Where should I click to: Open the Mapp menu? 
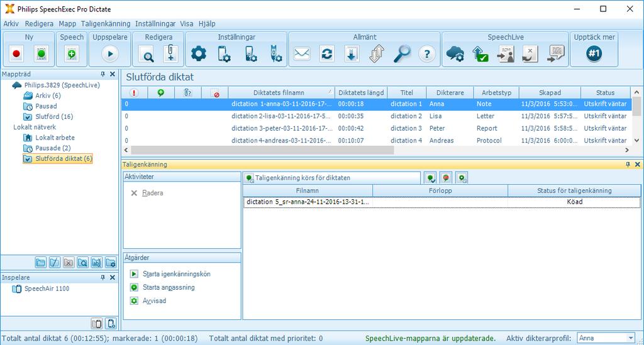coord(67,24)
